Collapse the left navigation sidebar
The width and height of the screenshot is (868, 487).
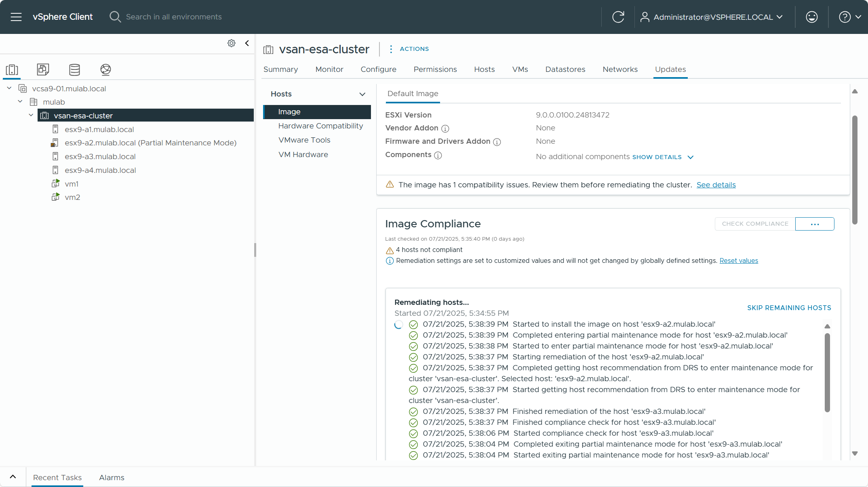pos(247,43)
